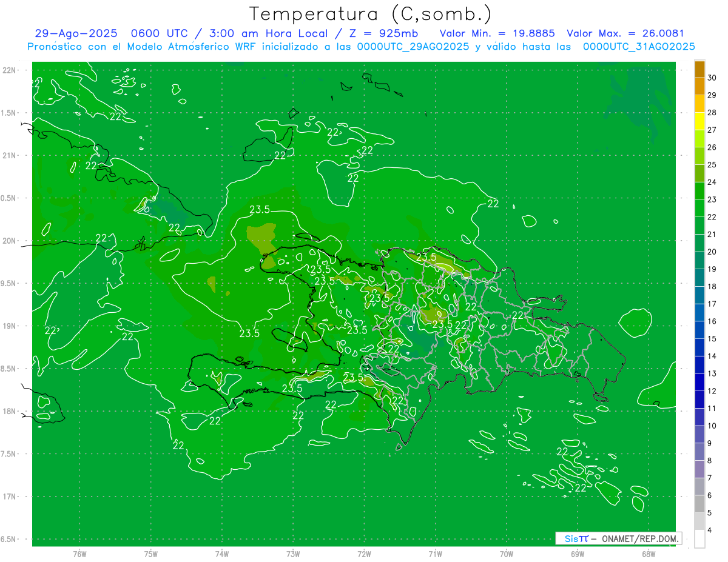
Task: Click the colorbar legend value '29'
Action: click(712, 95)
